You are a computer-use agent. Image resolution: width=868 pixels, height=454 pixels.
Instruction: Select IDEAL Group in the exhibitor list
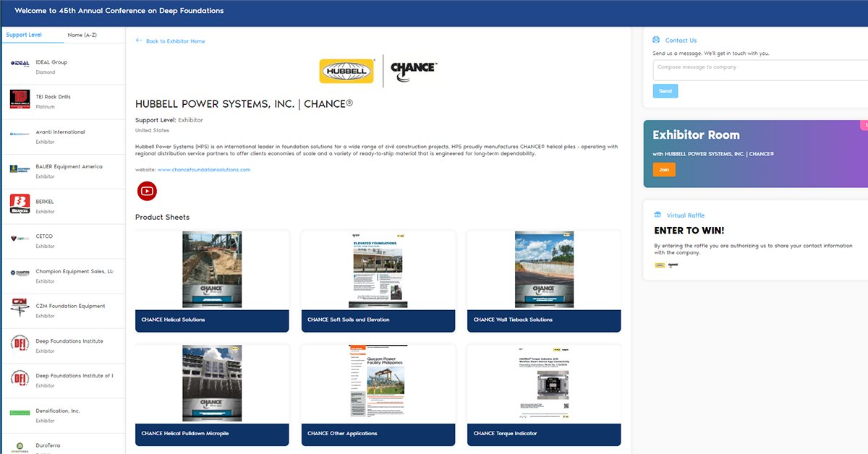point(51,62)
